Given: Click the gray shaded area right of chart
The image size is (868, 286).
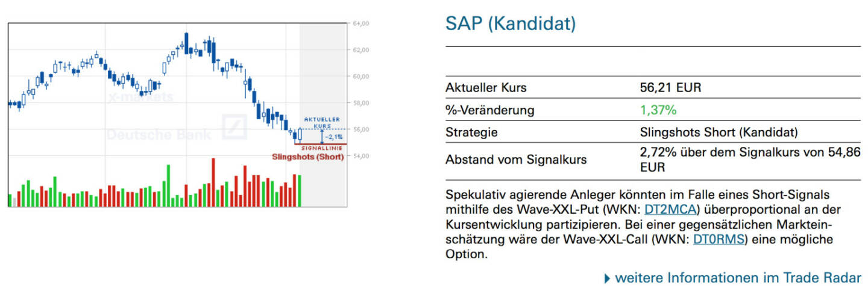Looking at the screenshot, I should click(324, 72).
